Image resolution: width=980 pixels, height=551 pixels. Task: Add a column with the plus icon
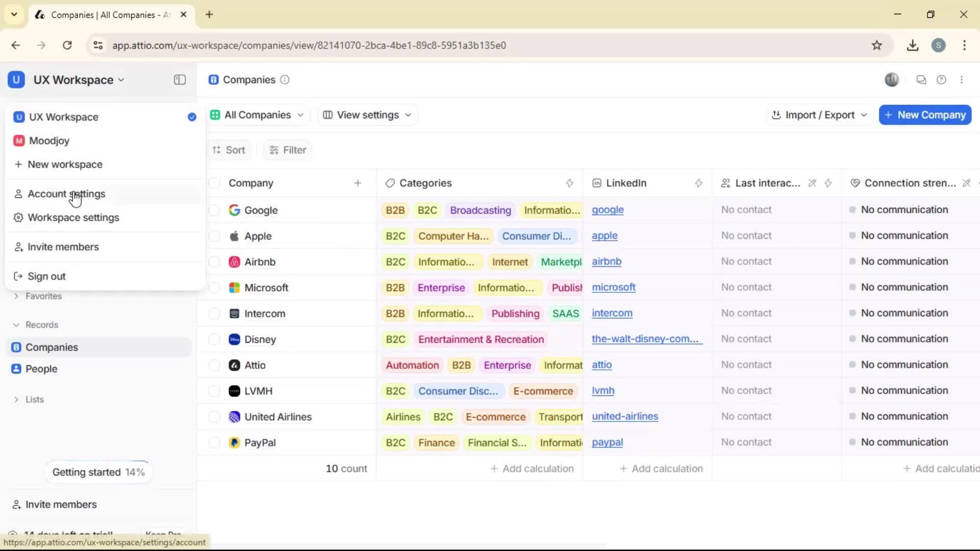(358, 183)
